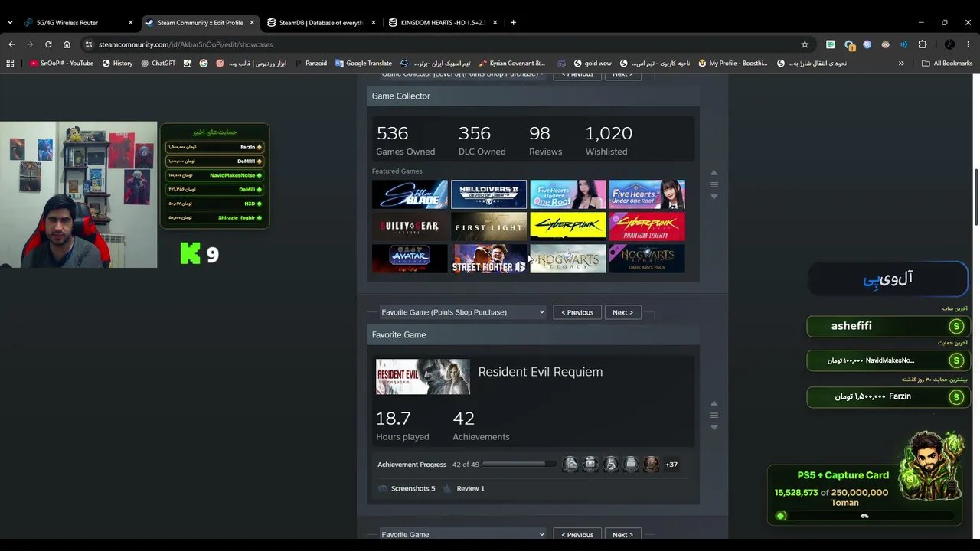The image size is (980, 551).
Task: Select the Street Fighter 6 featured game
Action: click(x=488, y=259)
